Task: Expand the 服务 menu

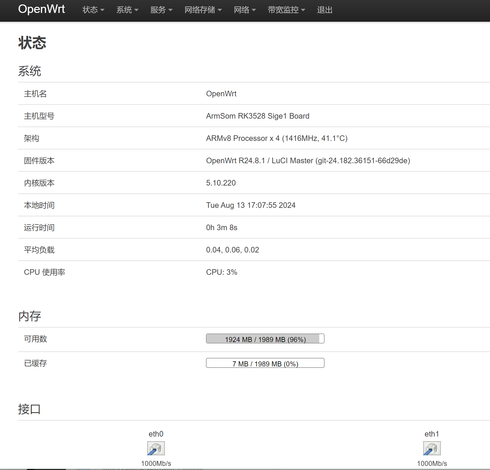Action: [161, 10]
